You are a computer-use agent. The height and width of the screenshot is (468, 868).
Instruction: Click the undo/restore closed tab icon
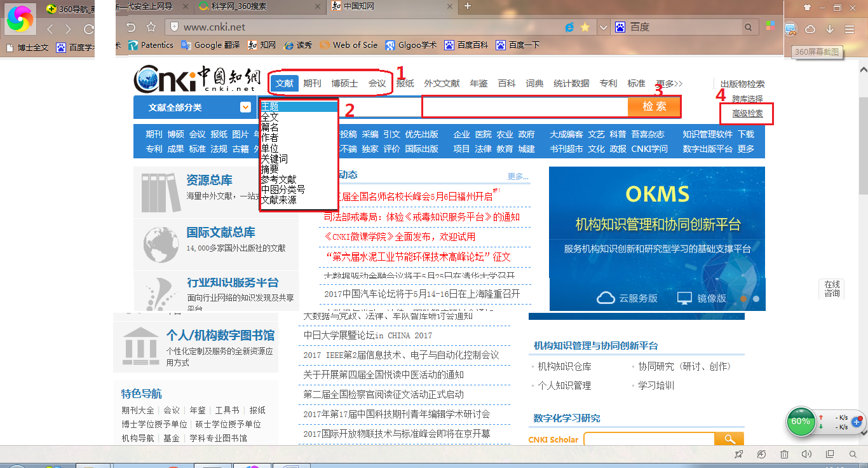(131, 27)
